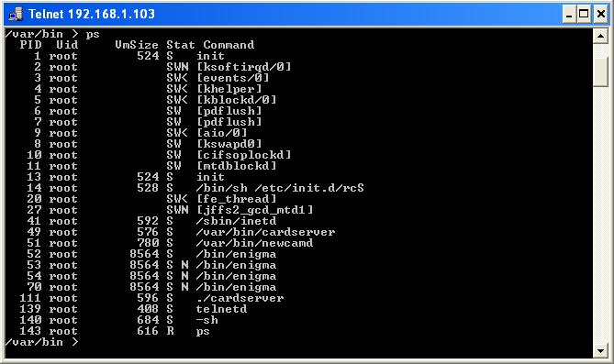Click the typed 'ps' command on the first line
614x364 pixels.
point(93,34)
